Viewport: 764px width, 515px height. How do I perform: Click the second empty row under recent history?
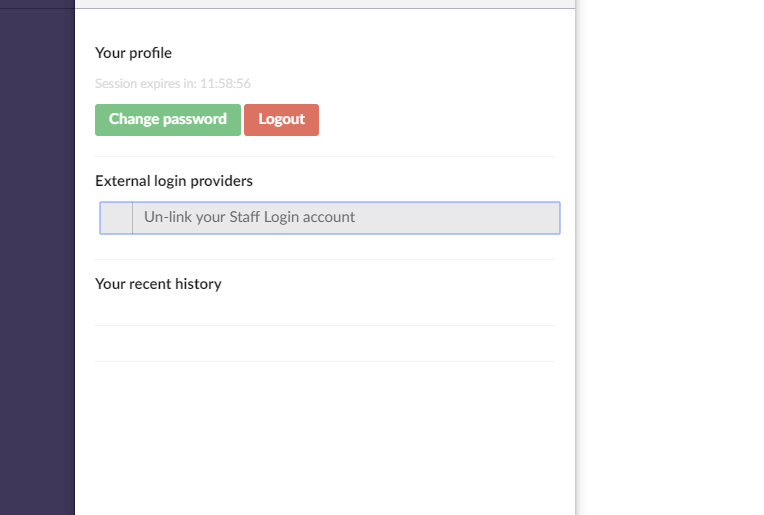pos(325,344)
